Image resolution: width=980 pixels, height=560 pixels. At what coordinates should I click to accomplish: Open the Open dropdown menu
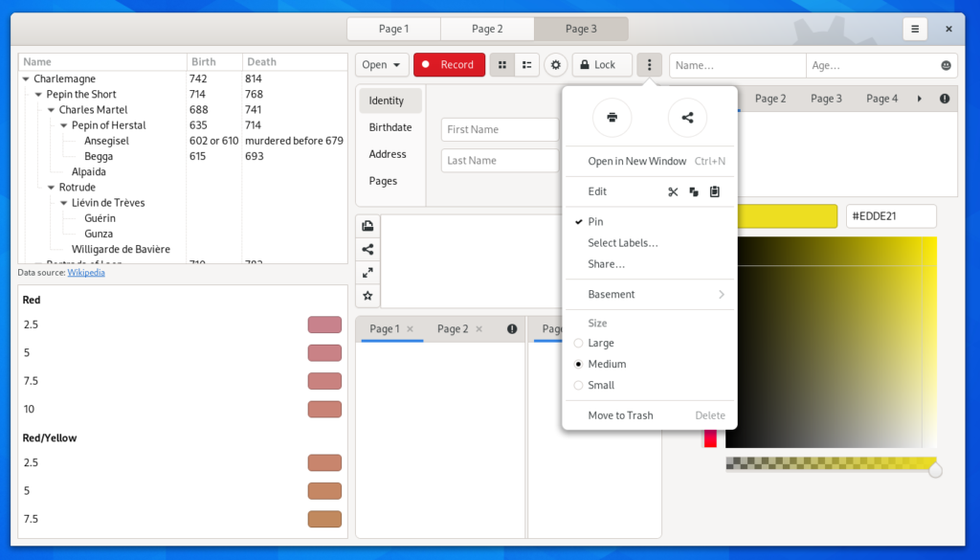[x=382, y=64]
